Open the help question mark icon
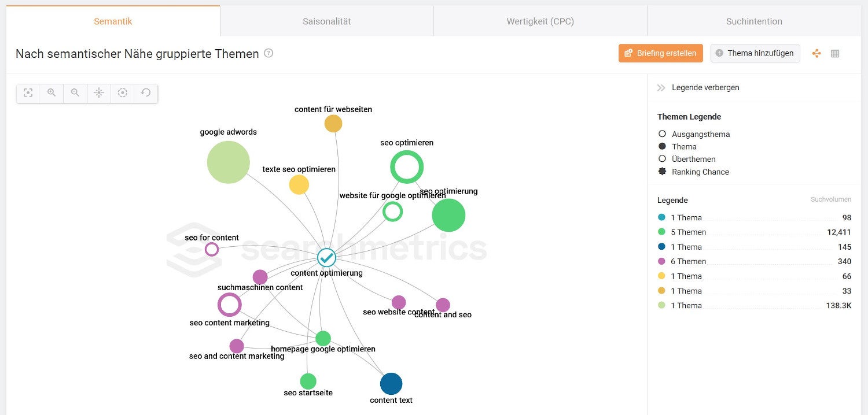 coord(269,53)
